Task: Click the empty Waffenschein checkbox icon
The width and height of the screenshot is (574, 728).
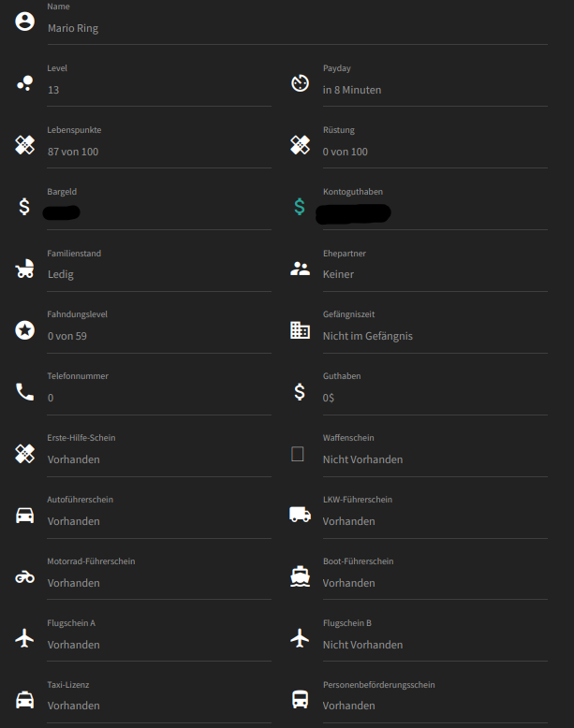Action: tap(298, 454)
